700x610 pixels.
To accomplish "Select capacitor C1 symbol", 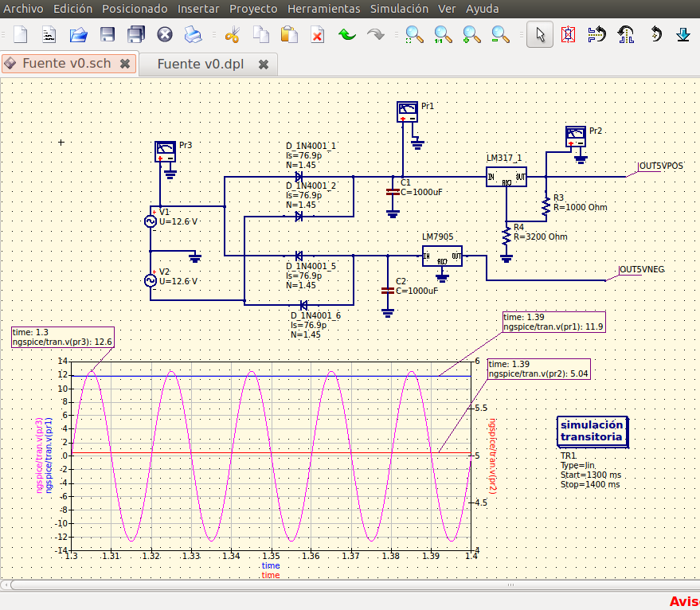I will point(393,192).
